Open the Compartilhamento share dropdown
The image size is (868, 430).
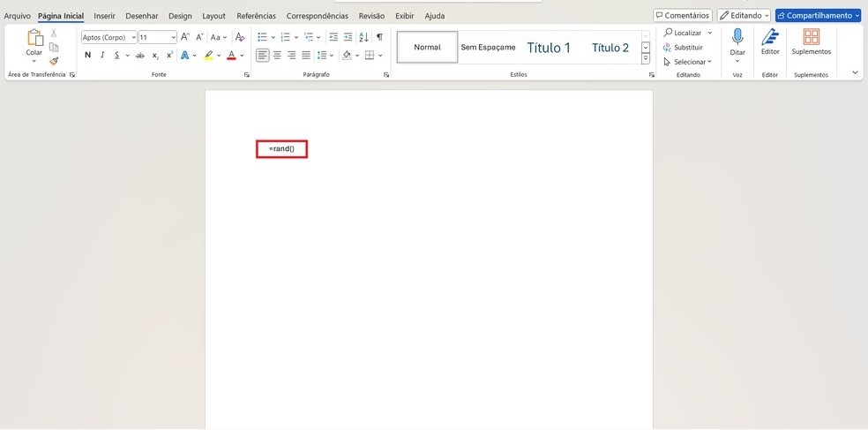click(819, 16)
